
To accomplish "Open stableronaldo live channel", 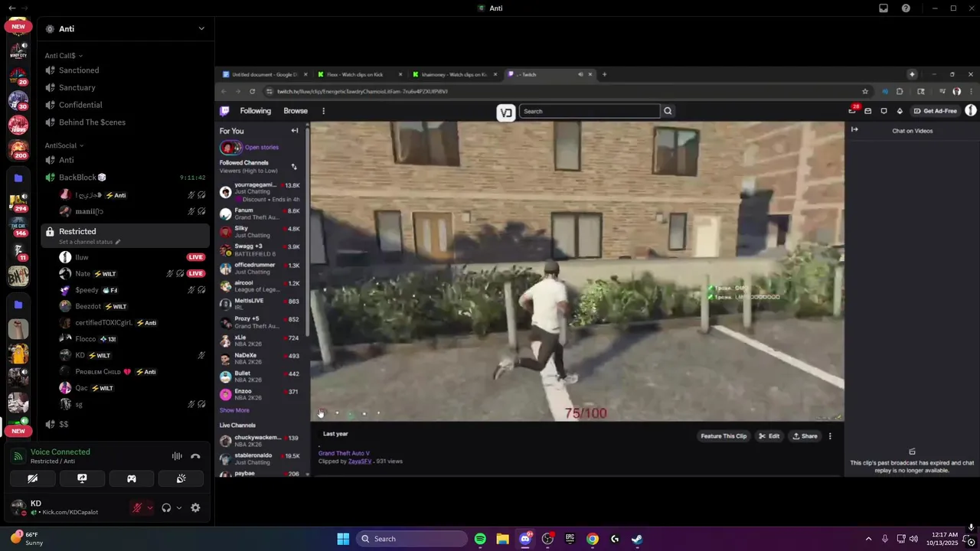I will click(261, 458).
